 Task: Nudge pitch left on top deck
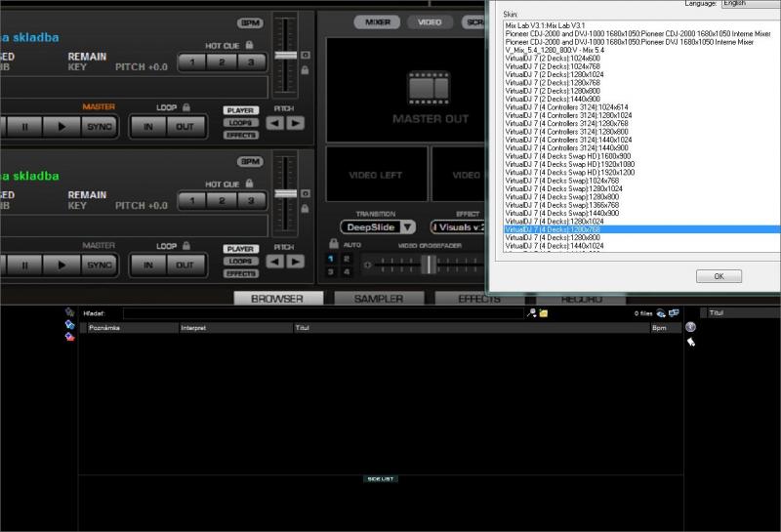[x=275, y=123]
